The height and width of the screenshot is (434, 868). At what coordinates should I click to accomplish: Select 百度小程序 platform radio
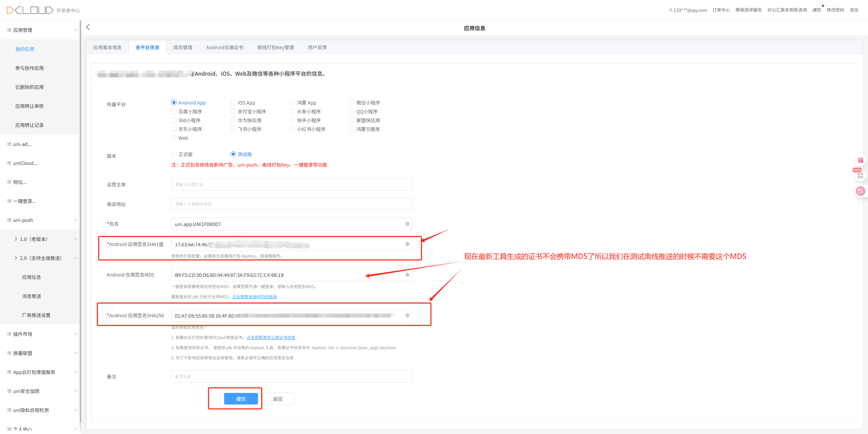click(x=174, y=111)
